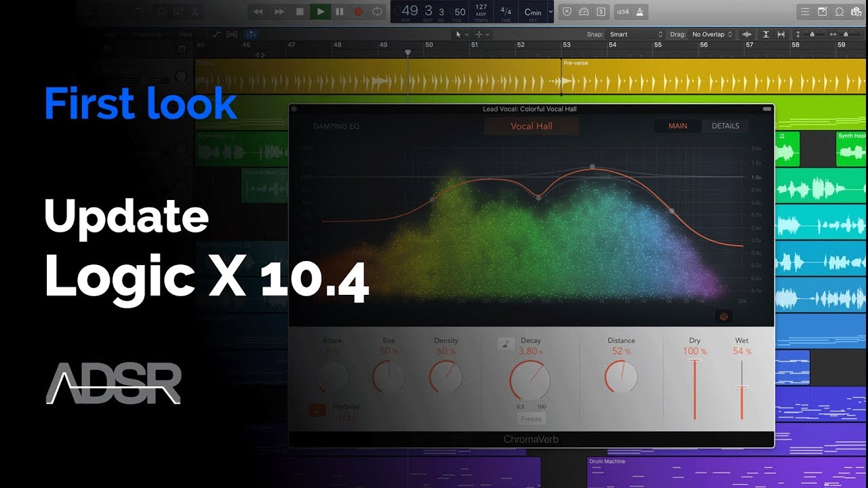Click the Rewind transport button
Image resolution: width=868 pixels, height=488 pixels.
click(x=258, y=12)
